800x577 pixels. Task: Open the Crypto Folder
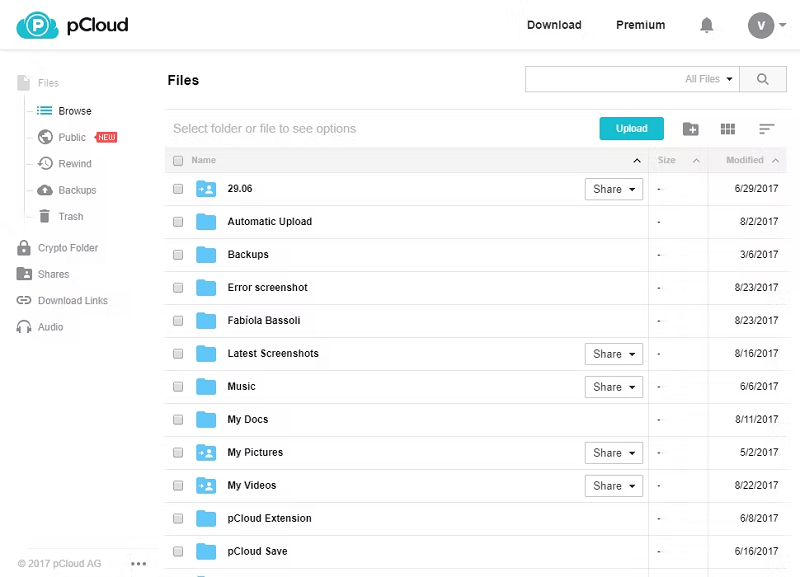tap(68, 248)
